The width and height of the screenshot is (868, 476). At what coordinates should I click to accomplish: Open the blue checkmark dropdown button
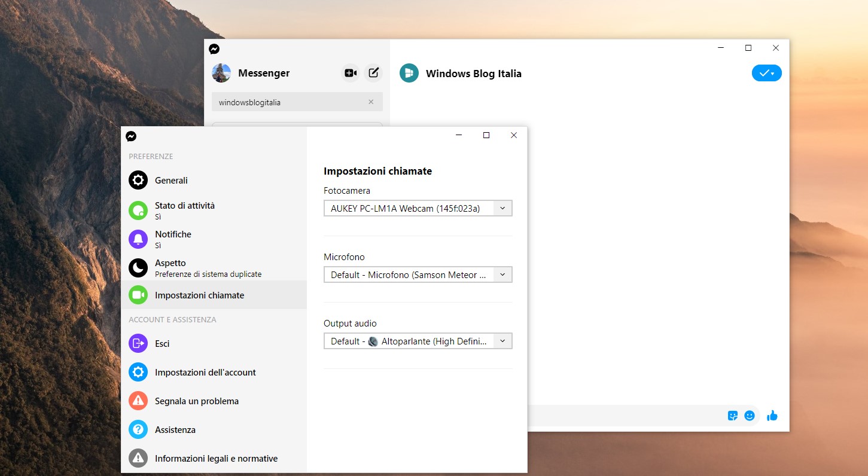766,73
